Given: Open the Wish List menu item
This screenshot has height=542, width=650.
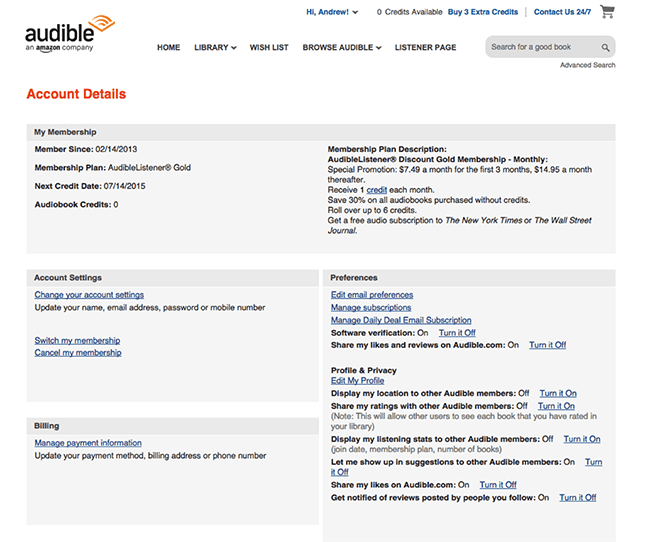Looking at the screenshot, I should [x=269, y=47].
